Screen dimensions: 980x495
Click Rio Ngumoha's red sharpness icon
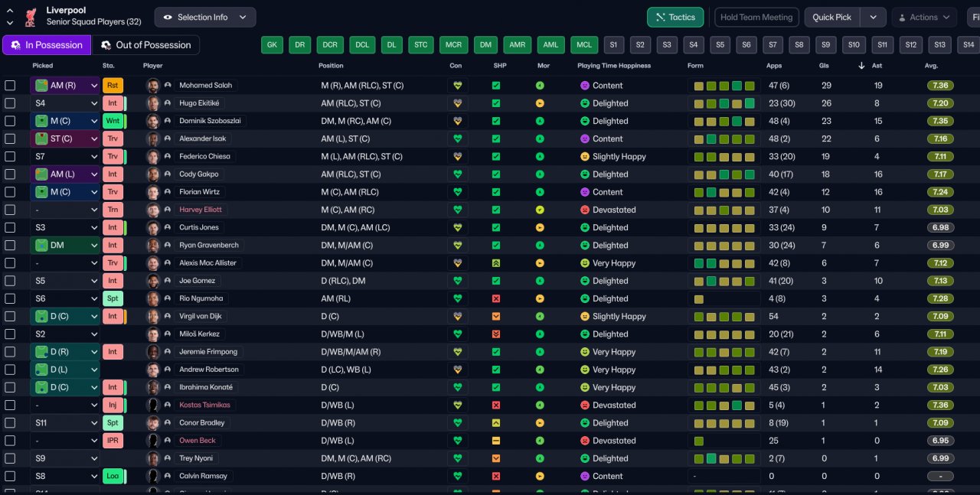(x=496, y=298)
